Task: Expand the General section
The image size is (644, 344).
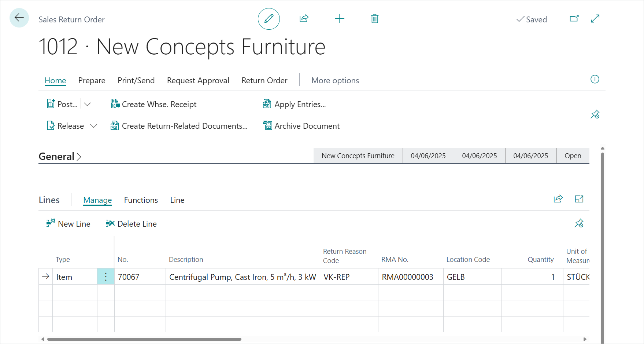Action: tap(60, 157)
